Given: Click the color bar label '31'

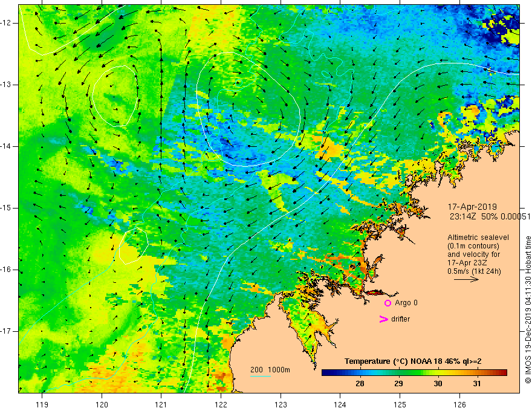Looking at the screenshot, I should point(477,384).
